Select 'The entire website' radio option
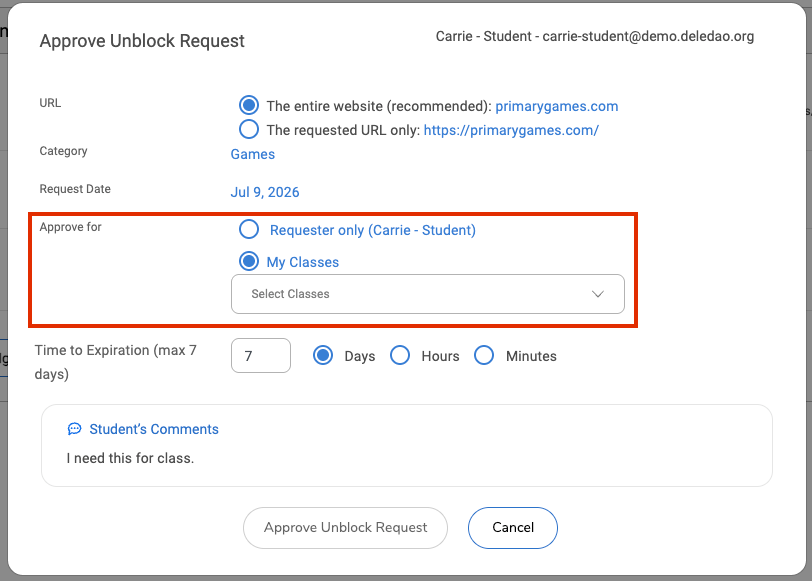Viewport: 812px width, 581px height. tap(249, 105)
